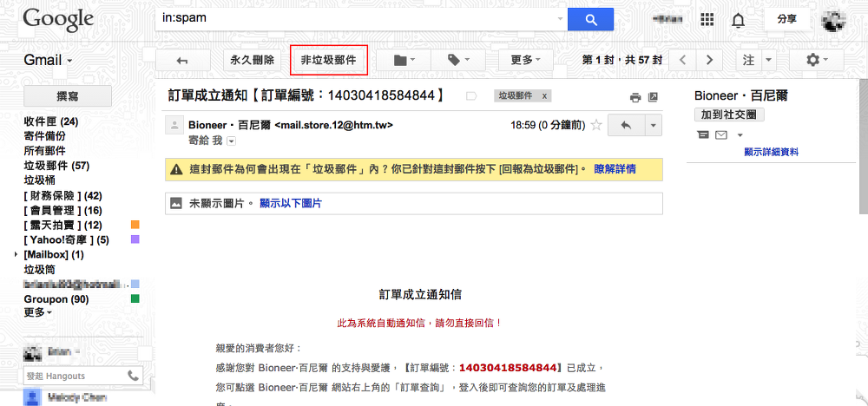Click the back-to-list arrow button

(182, 60)
